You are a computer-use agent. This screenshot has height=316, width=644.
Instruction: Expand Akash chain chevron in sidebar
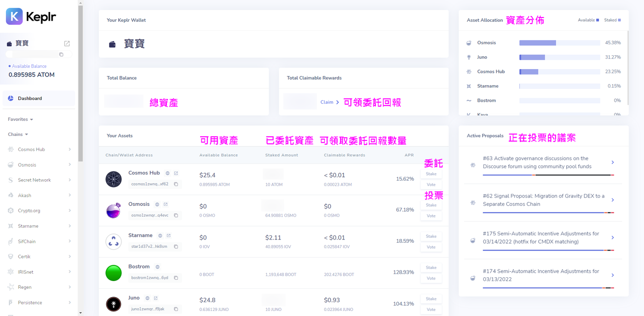click(x=69, y=195)
